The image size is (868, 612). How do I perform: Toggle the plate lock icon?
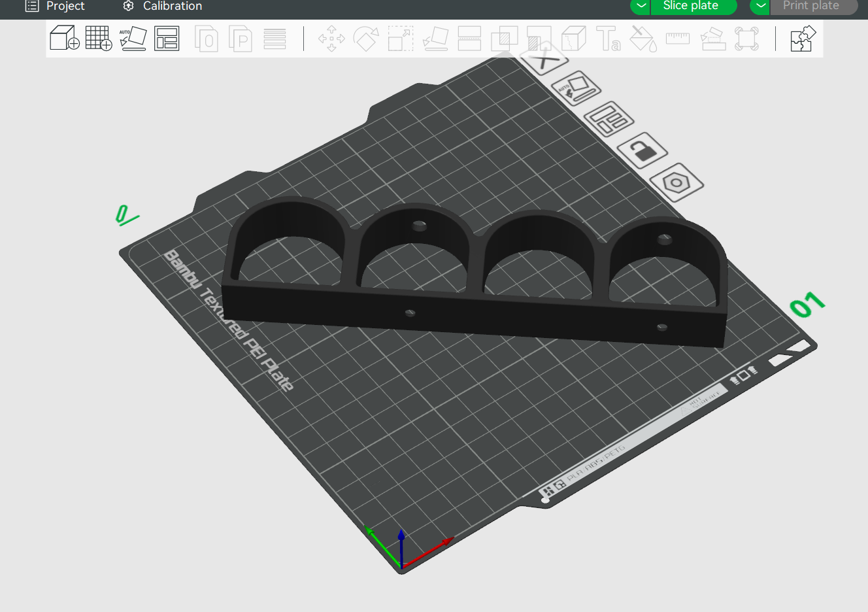(x=643, y=150)
